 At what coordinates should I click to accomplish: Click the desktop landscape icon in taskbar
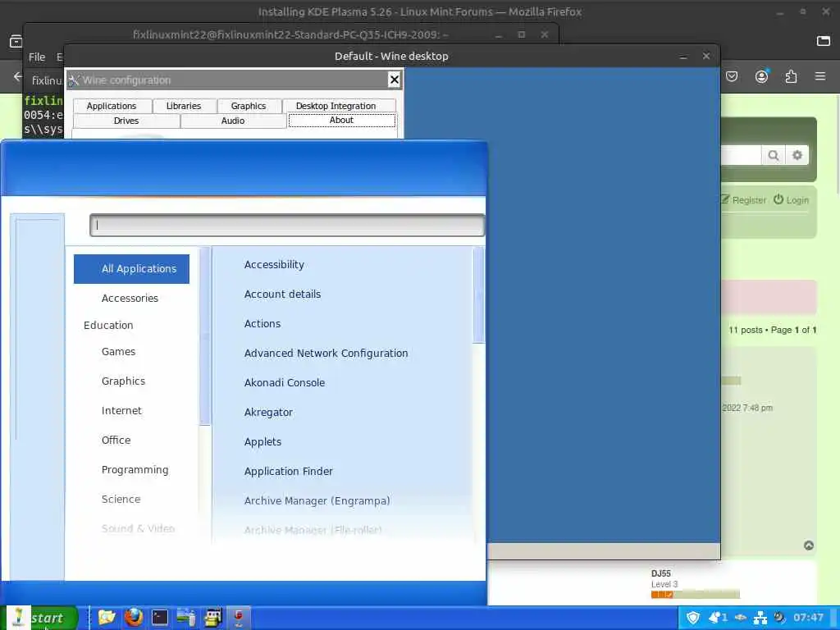pos(186,618)
